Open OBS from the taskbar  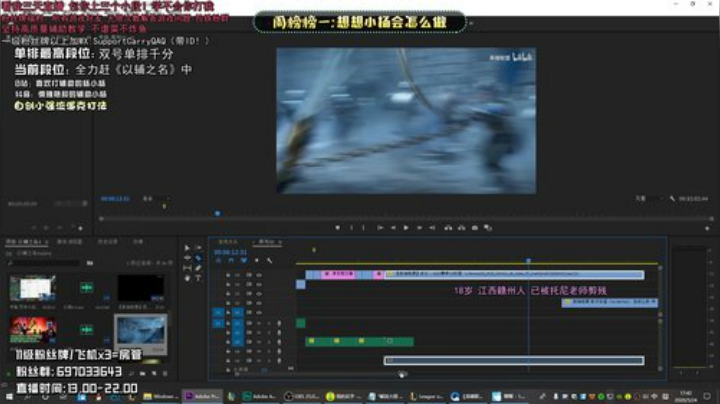click(x=300, y=396)
